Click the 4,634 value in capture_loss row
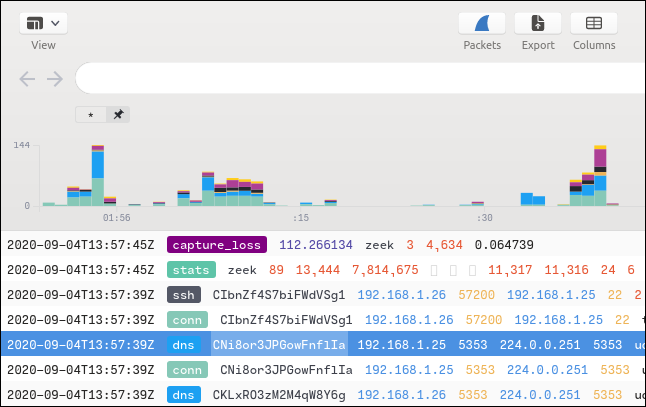This screenshot has width=646, height=407. 444,245
